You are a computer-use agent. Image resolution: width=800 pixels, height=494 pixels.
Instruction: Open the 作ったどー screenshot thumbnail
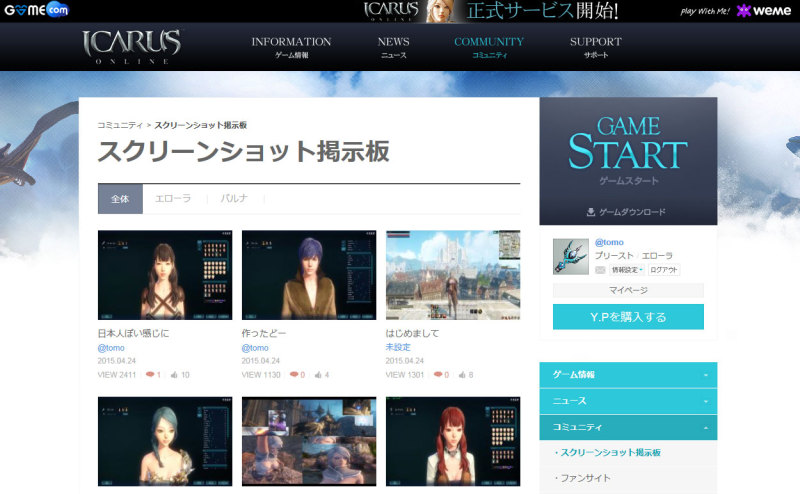(309, 275)
